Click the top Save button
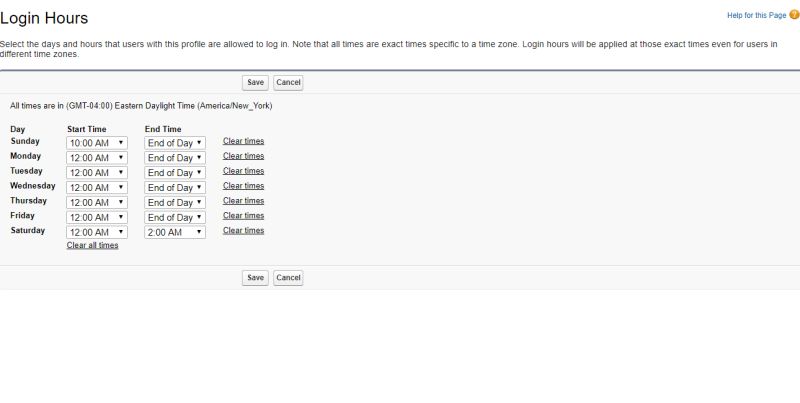800x403 pixels. (255, 83)
